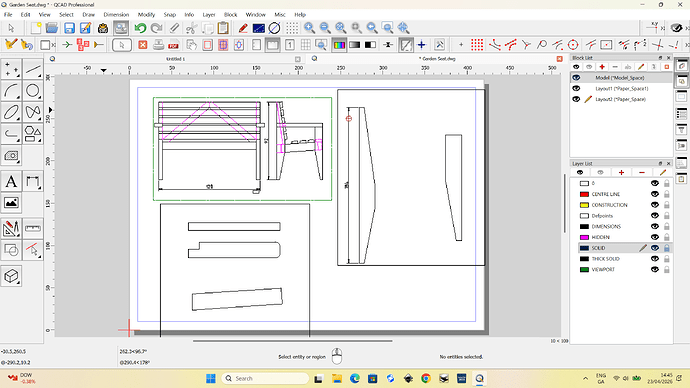This screenshot has width=690, height=388.
Task: Click the yellow CONSTRUCTION color swatch
Action: [584, 205]
